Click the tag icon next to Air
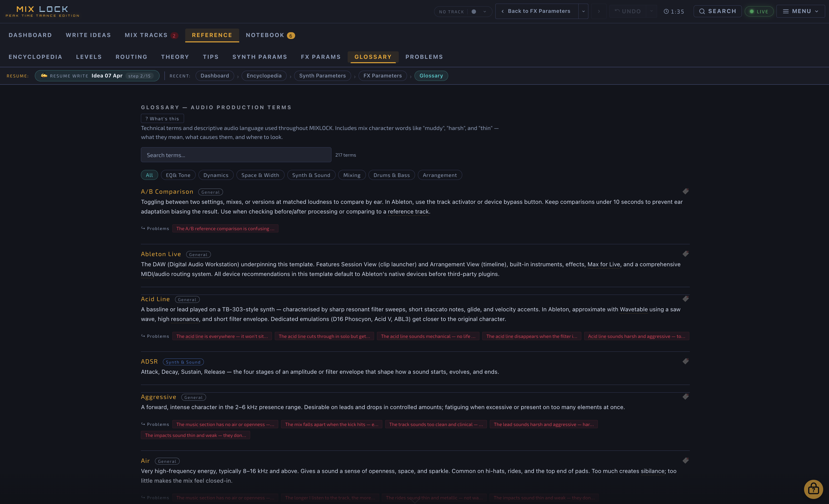This screenshot has height=504, width=829. click(x=685, y=460)
